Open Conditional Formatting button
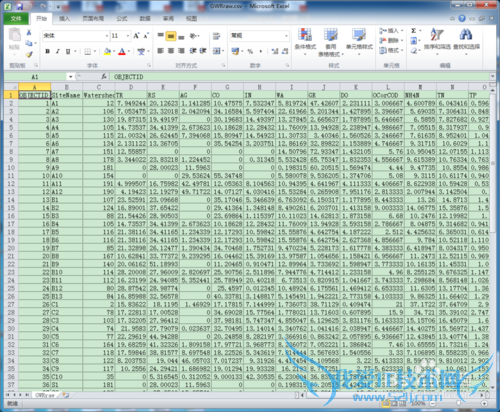Screen dimensions: 500x412 click(x=305, y=41)
